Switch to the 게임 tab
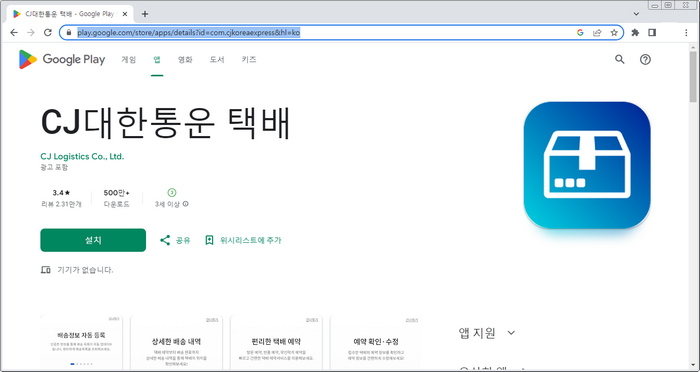Image resolution: width=700 pixels, height=372 pixels. (x=129, y=59)
